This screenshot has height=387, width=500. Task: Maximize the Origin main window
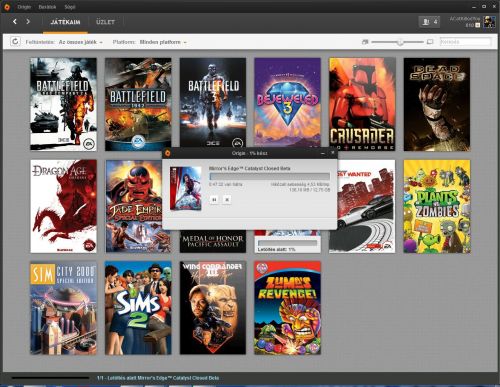pyautogui.click(x=484, y=6)
